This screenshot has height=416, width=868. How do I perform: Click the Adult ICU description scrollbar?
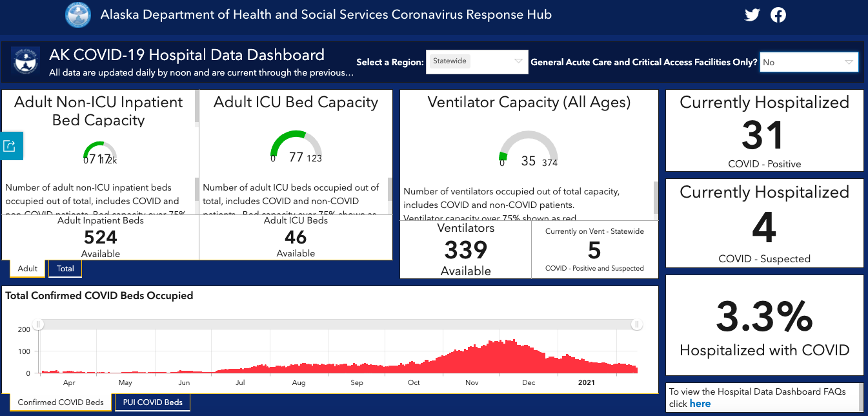tap(390, 189)
